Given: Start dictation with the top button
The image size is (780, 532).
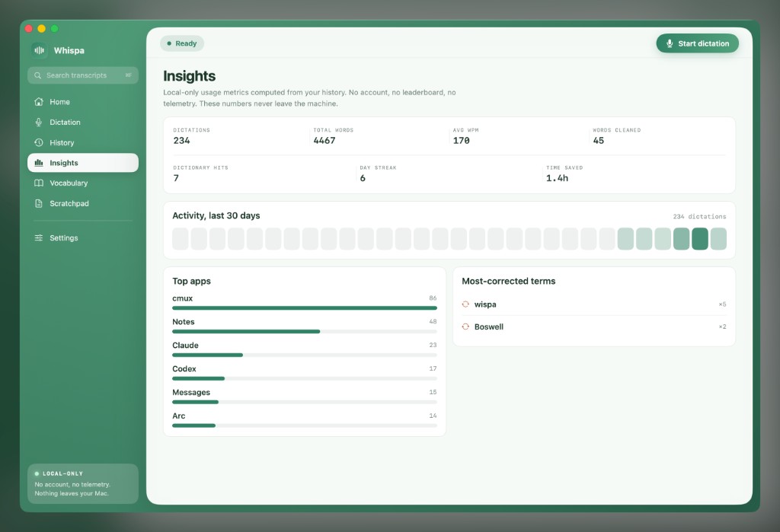Looking at the screenshot, I should (698, 43).
